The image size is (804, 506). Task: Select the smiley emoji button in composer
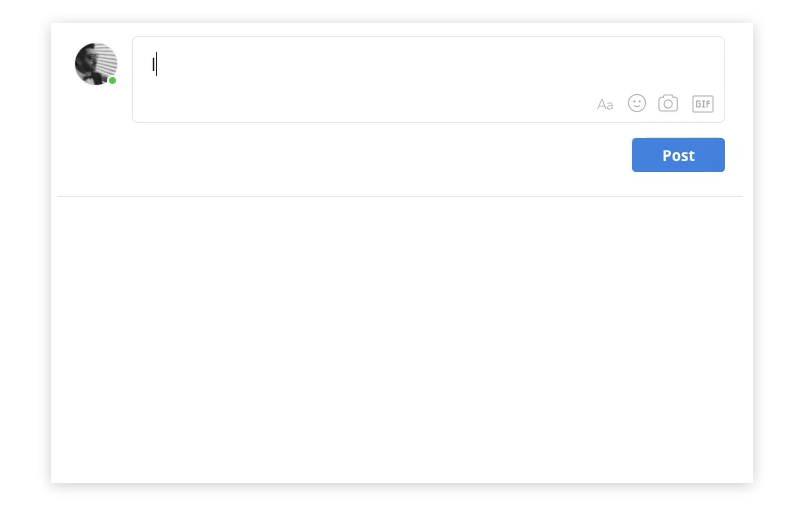(637, 103)
